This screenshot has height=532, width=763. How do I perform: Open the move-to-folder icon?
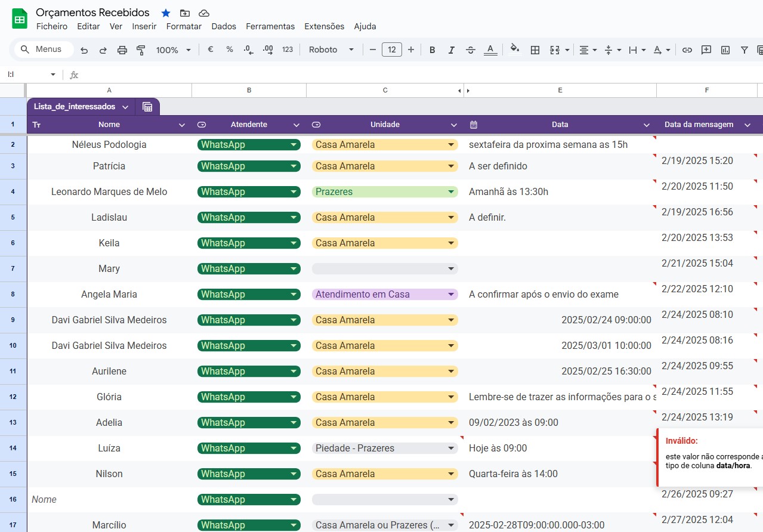[x=185, y=13]
